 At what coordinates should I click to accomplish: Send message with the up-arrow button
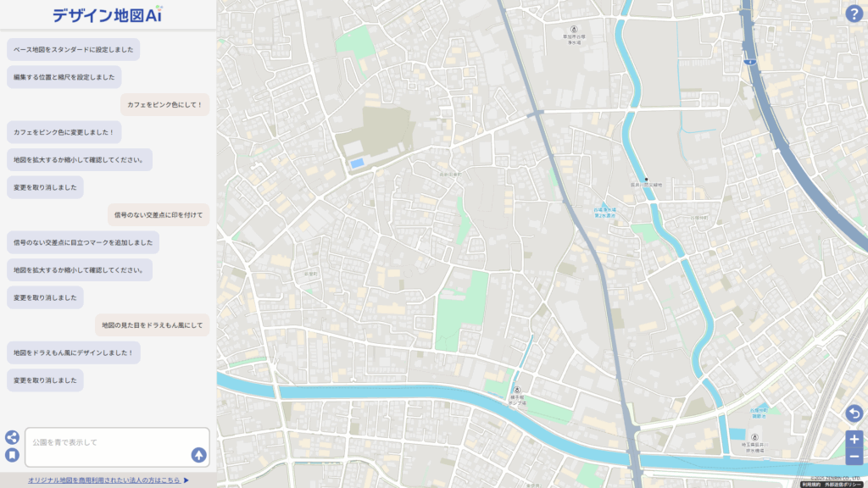[x=198, y=455]
